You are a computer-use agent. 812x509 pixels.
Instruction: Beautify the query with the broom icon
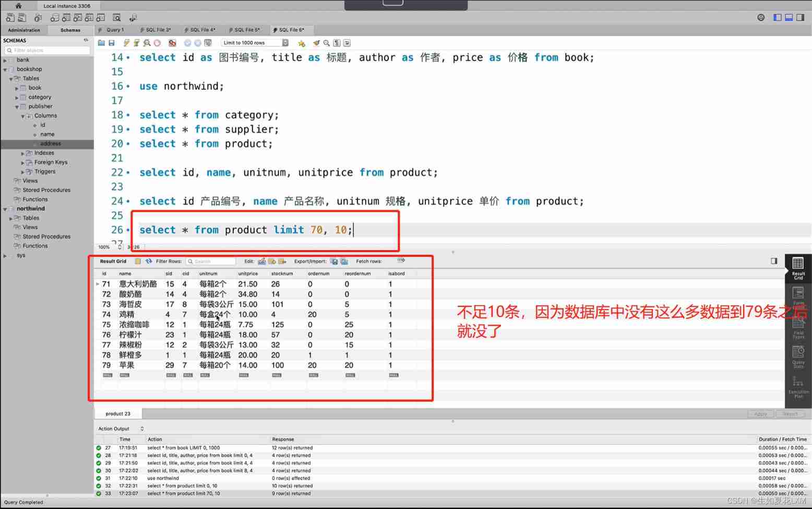point(316,43)
